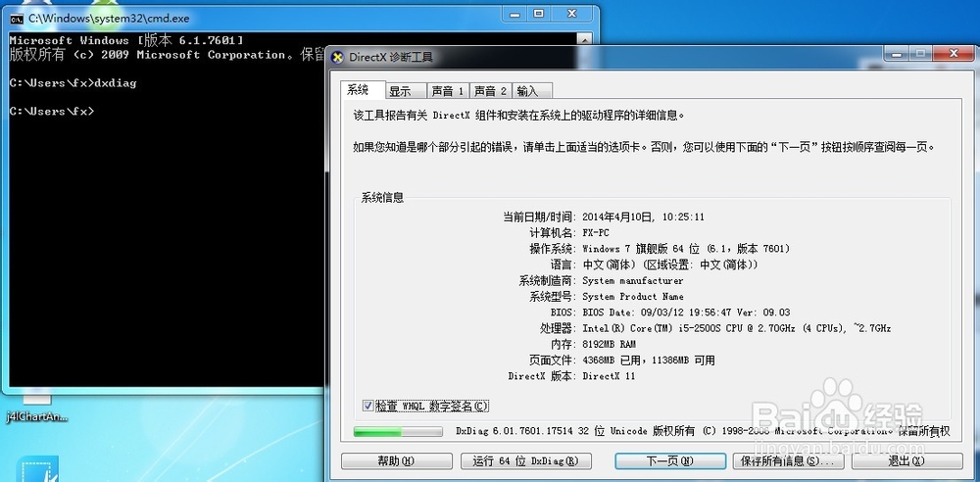Viewport: 980px width, 482px height.
Task: Click the dxdiag command text in cmd
Action: pyautogui.click(x=115, y=82)
